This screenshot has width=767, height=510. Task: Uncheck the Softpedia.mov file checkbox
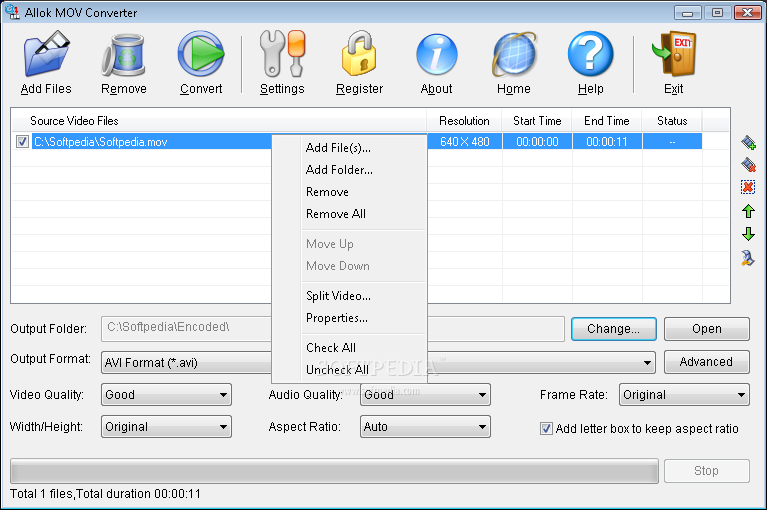click(x=22, y=142)
